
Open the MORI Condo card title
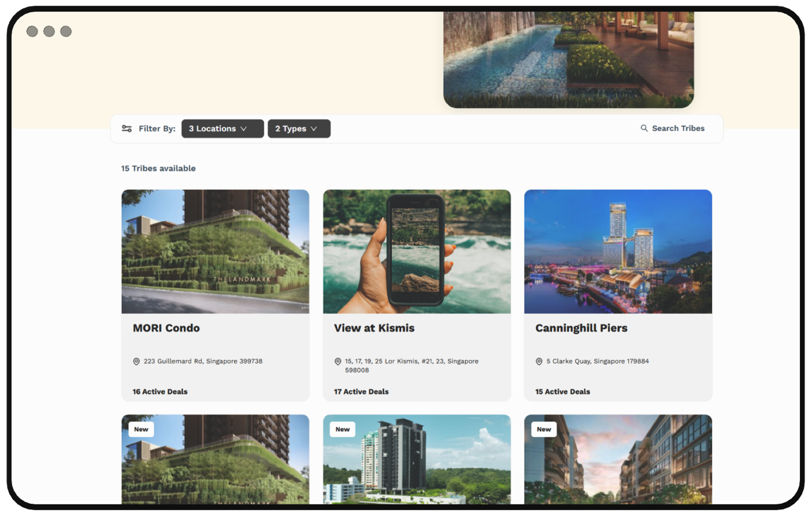[x=166, y=328]
